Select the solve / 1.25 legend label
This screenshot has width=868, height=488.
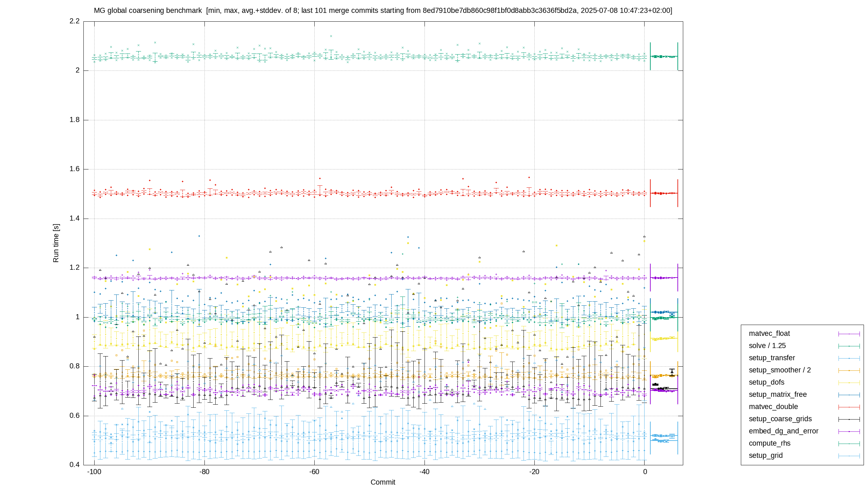coord(767,346)
